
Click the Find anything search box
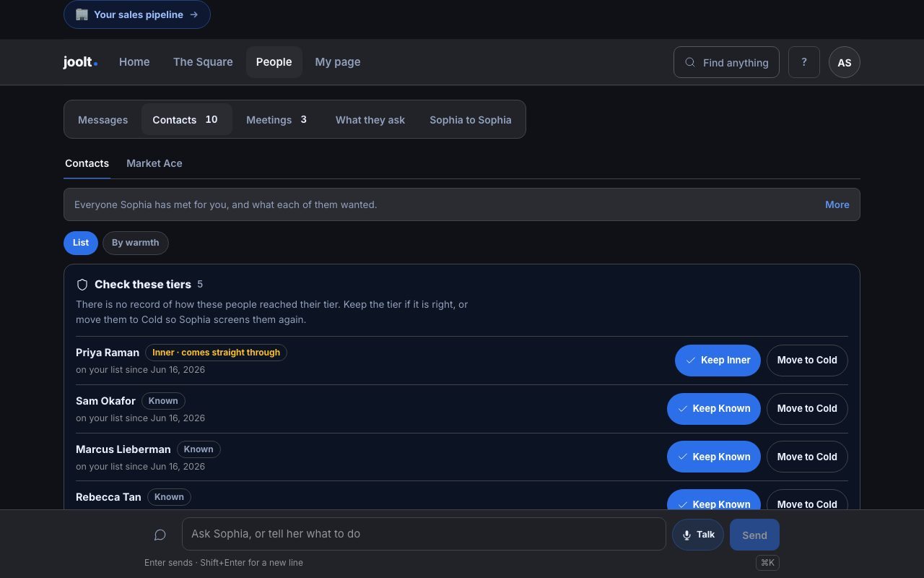[x=726, y=62]
